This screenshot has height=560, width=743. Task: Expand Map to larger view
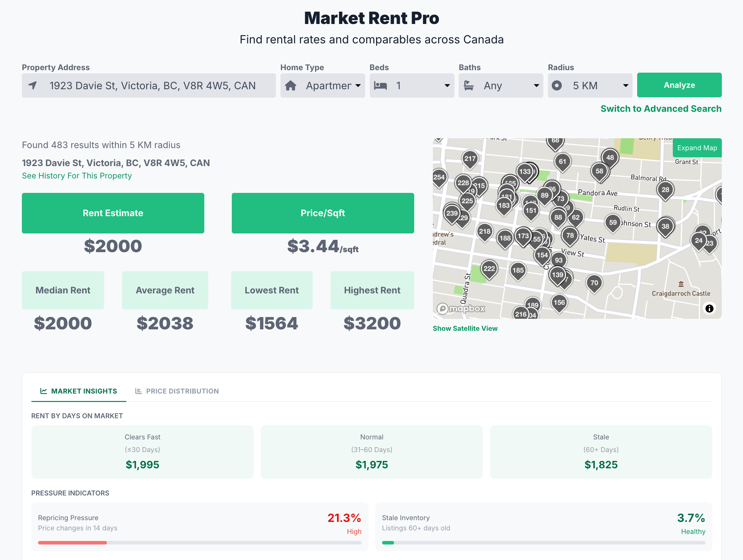(x=697, y=148)
